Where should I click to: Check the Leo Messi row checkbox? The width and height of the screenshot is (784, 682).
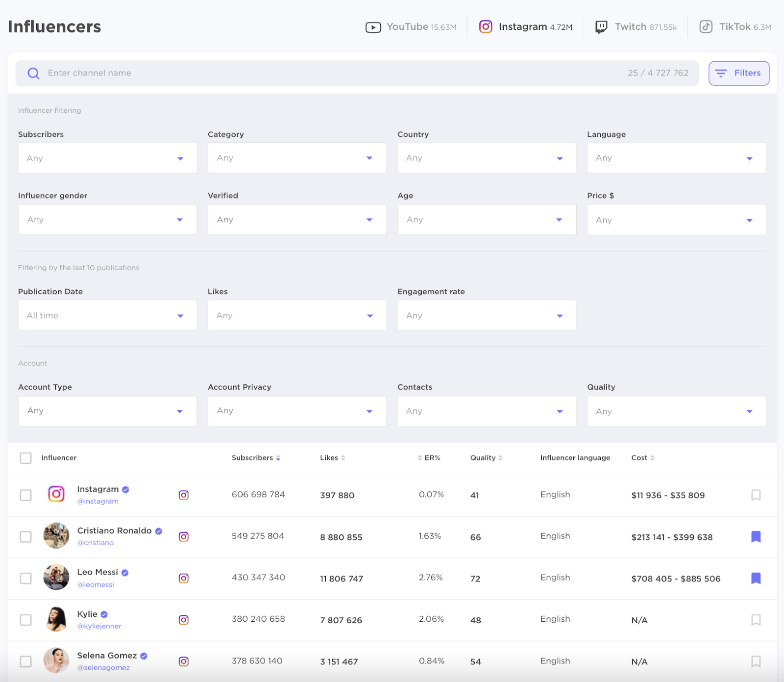click(25, 579)
